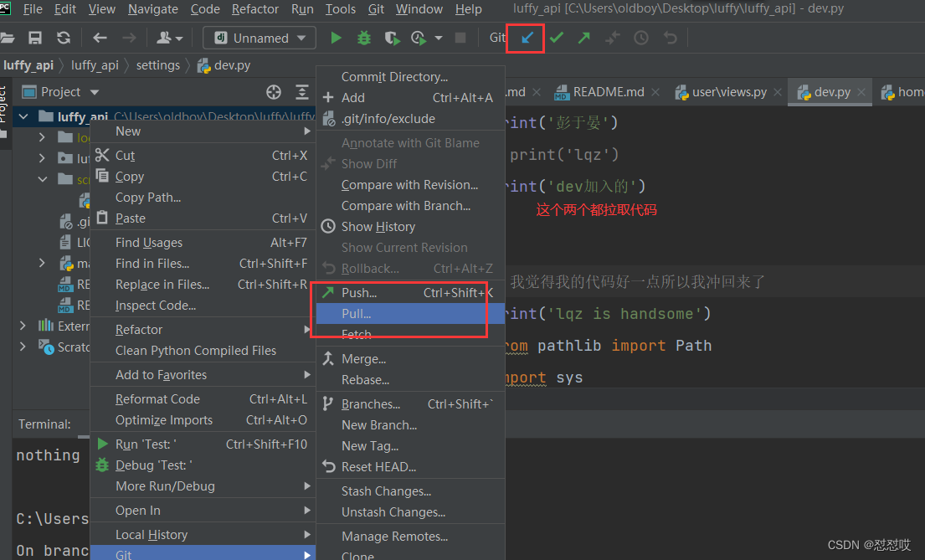925x560 pixels.
Task: Click the Save All disk icon
Action: (x=35, y=38)
